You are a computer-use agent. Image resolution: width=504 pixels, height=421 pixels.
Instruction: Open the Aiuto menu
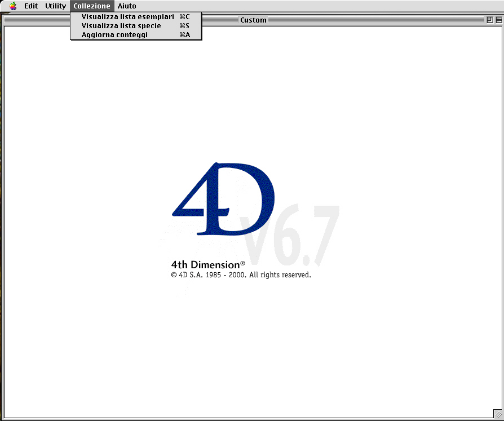pos(127,6)
